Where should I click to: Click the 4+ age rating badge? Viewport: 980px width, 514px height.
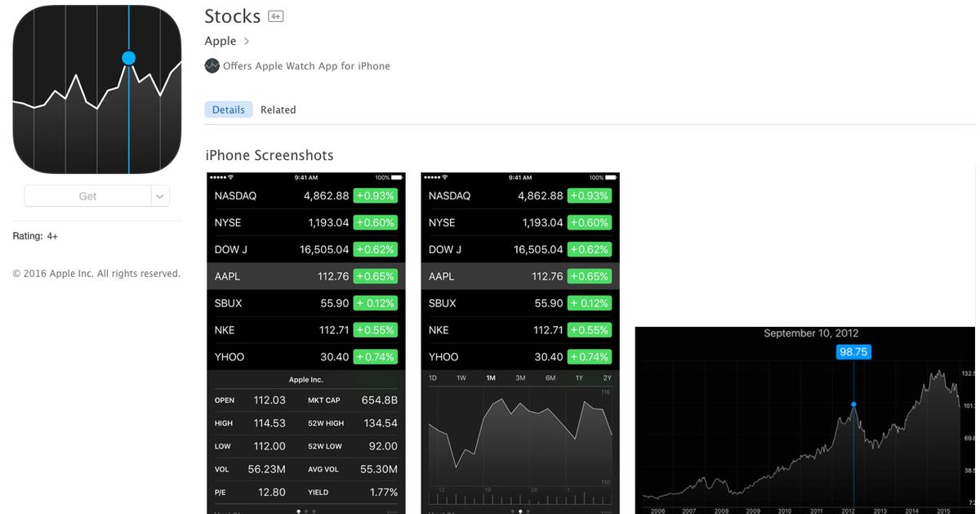point(276,17)
